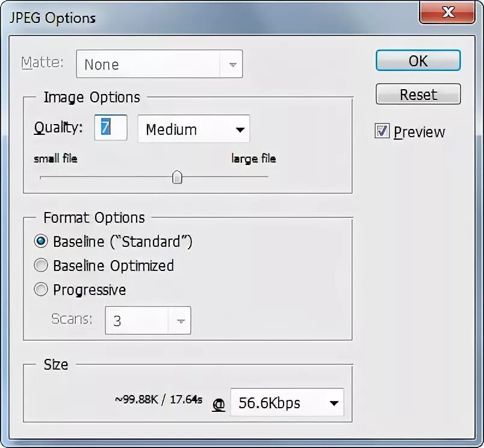The height and width of the screenshot is (448, 484).
Task: Expand the Matte dropdown showing None
Action: (x=160, y=64)
